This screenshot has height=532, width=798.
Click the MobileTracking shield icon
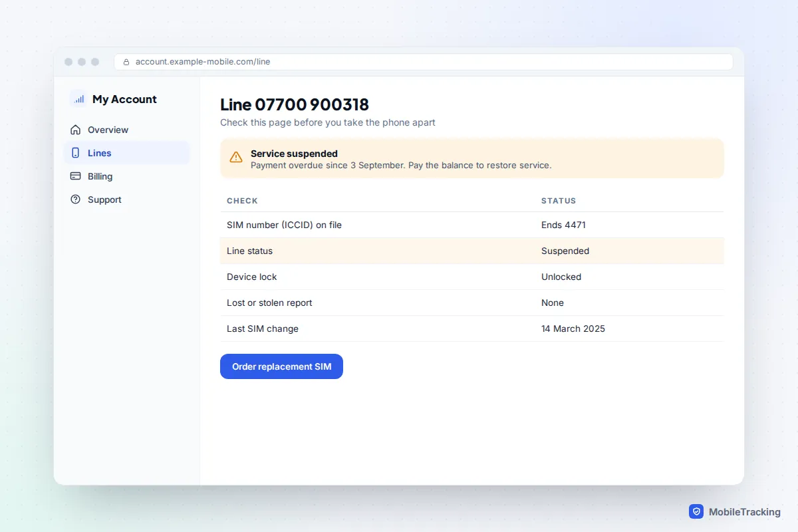pyautogui.click(x=696, y=511)
